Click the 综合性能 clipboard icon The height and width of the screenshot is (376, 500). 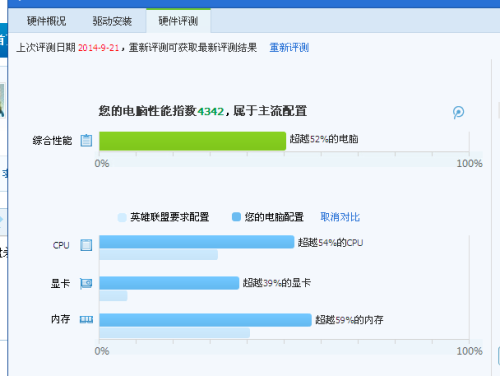[x=86, y=140]
